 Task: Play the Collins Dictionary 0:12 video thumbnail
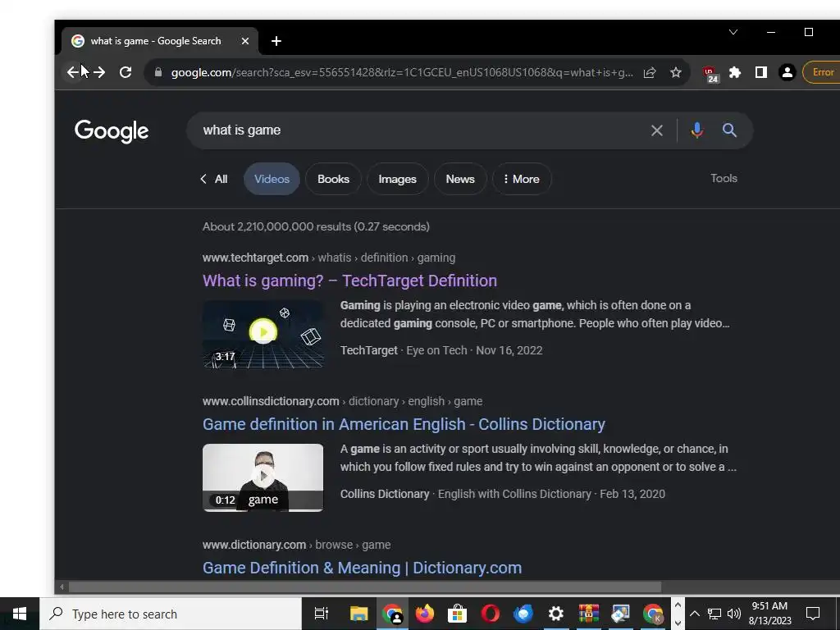click(x=263, y=478)
